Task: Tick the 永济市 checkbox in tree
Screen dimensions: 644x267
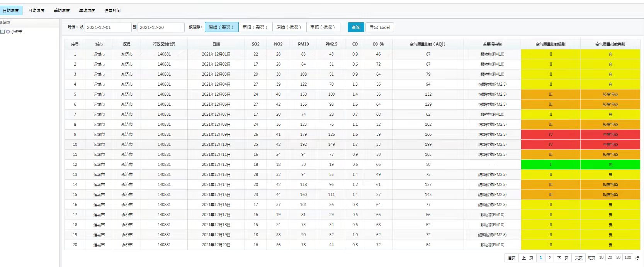Action: [x=2, y=32]
